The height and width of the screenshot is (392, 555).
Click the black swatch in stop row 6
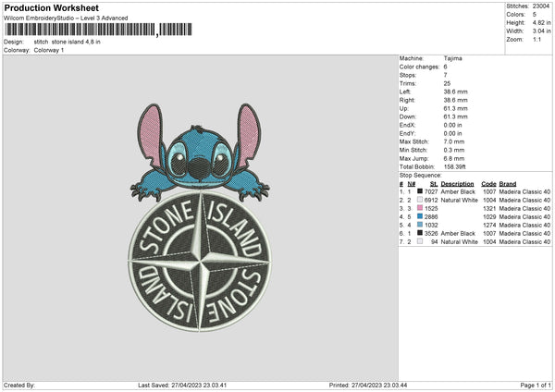click(420, 233)
